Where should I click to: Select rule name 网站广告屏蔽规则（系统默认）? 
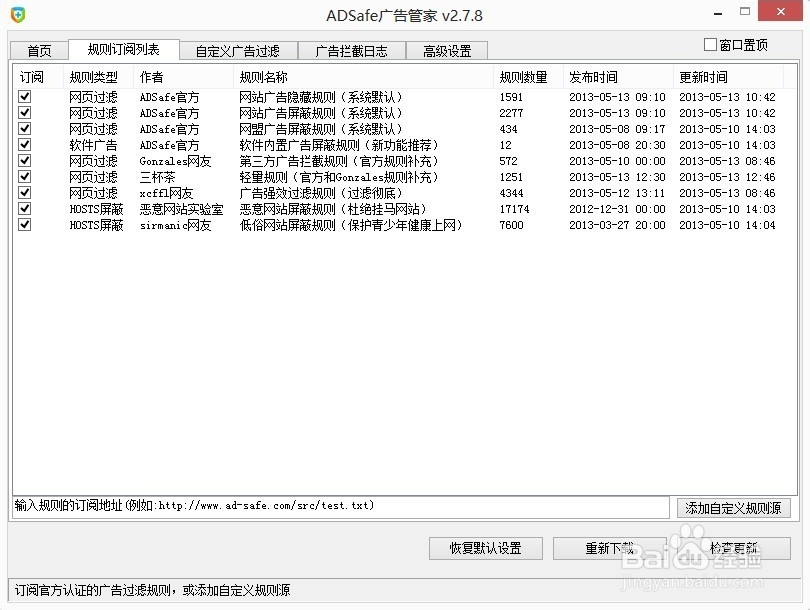(321, 113)
